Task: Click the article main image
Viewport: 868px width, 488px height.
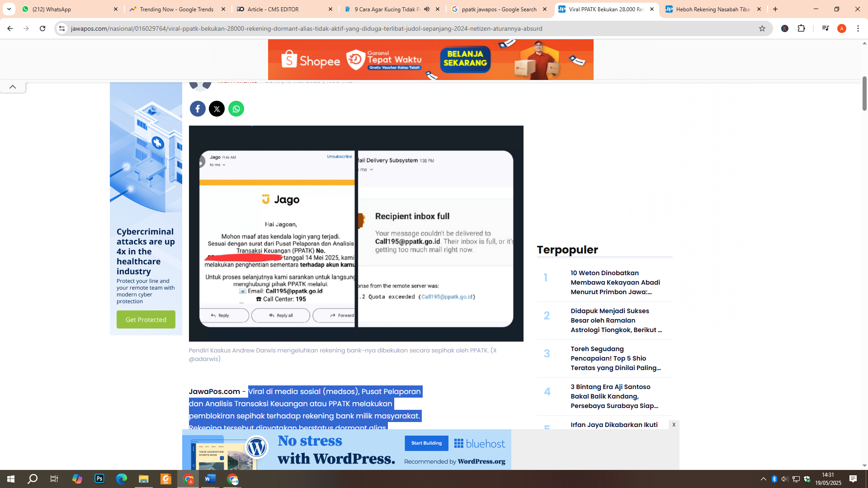Action: coord(356,234)
